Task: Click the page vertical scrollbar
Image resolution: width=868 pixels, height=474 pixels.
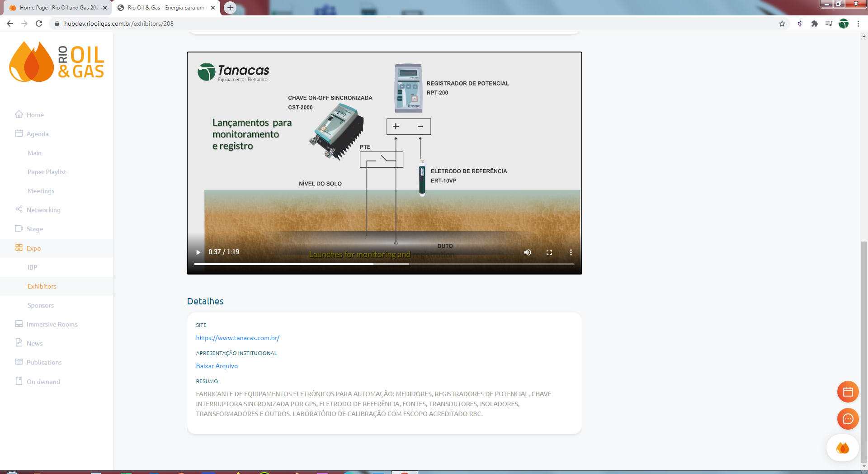Action: point(864,353)
